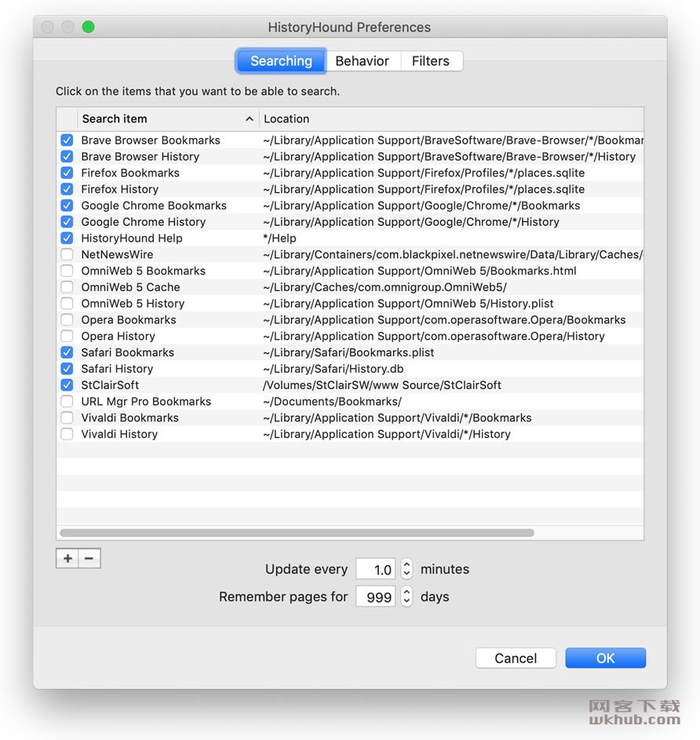Enable OmniWeb 5 Bookmarks checkbox

click(x=67, y=271)
